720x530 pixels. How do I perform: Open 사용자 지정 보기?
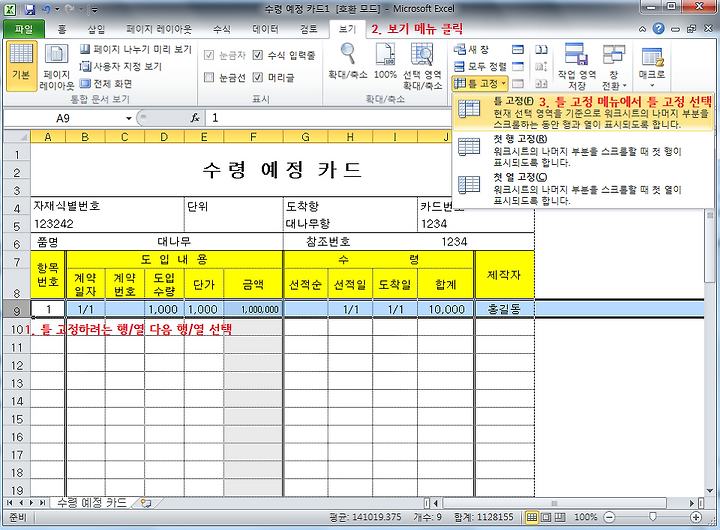[121, 67]
